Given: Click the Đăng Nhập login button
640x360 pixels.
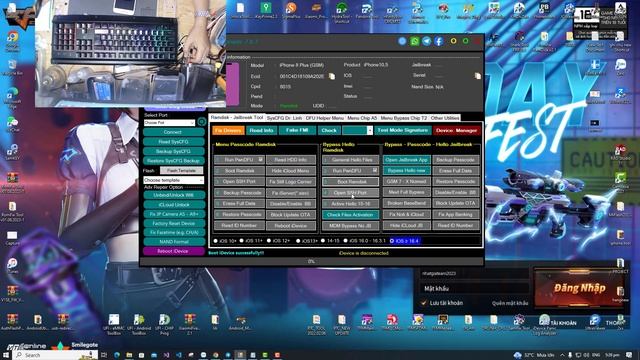Looking at the screenshot, I should [x=579, y=288].
